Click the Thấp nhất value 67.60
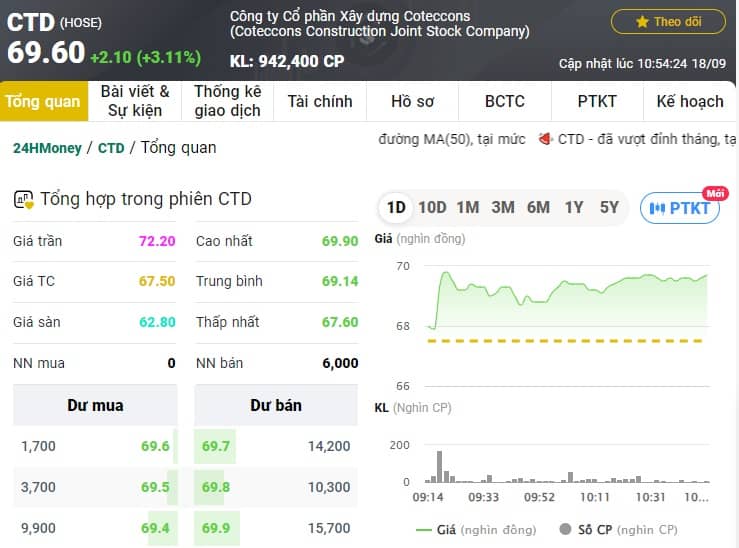Image resolution: width=739 pixels, height=548 pixels. pos(340,322)
